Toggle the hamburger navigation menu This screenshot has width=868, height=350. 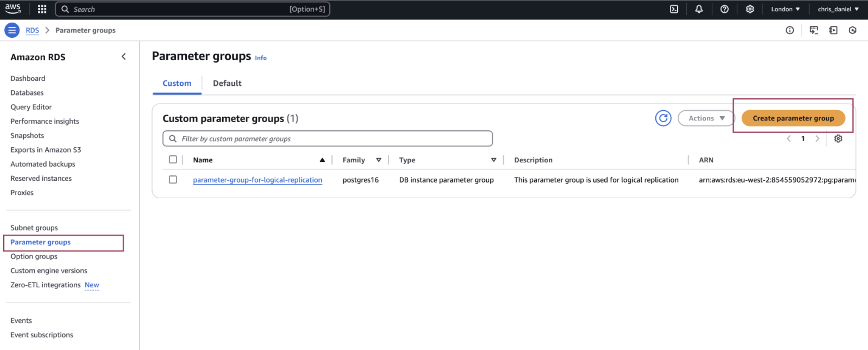coord(12,30)
